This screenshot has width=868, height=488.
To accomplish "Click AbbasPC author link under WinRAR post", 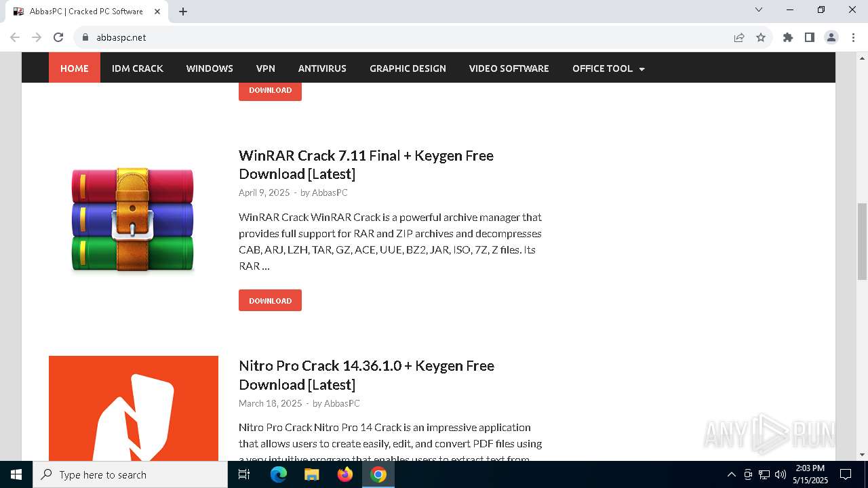I will [x=330, y=192].
